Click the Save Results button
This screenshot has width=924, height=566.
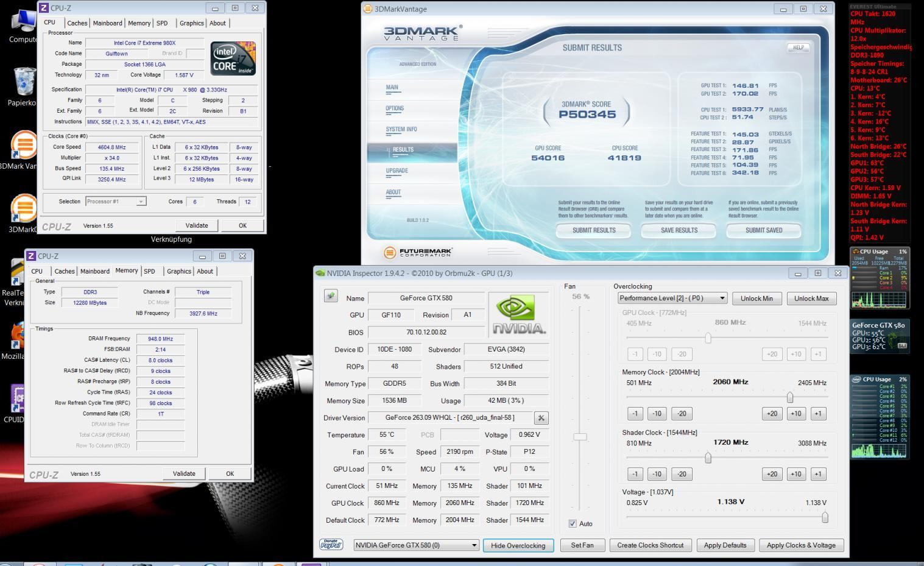[679, 230]
